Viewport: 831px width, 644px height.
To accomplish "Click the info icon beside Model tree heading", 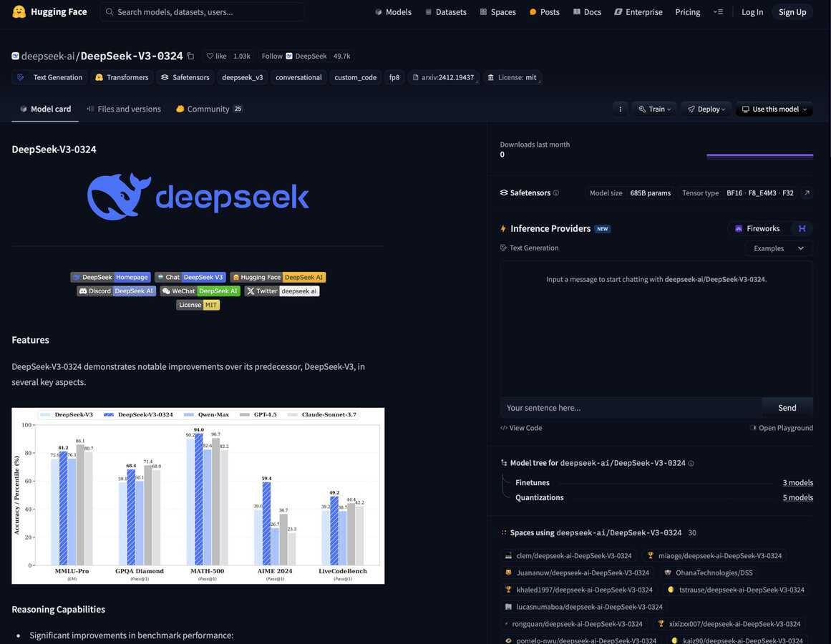I will [x=691, y=464].
